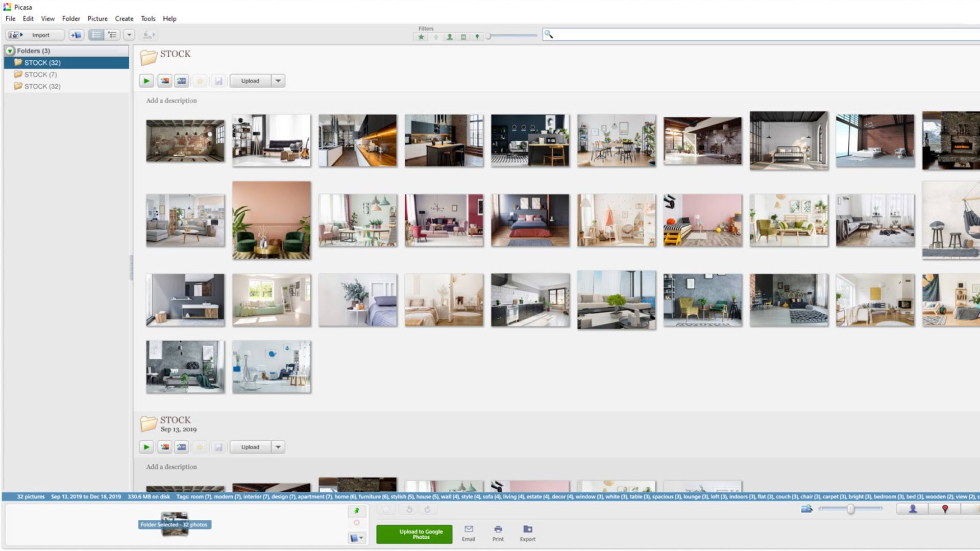980x551 pixels.
Task: Create movie presentation in Sep 13 STOCK folder
Action: [x=182, y=447]
